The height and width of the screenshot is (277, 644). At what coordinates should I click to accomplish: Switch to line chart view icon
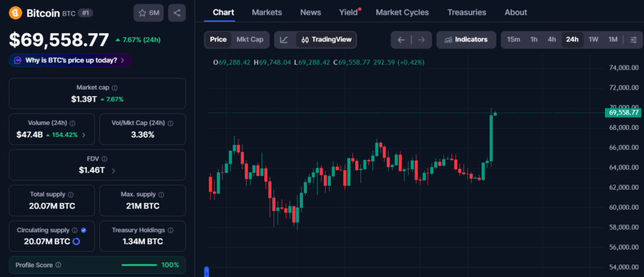[x=284, y=40]
